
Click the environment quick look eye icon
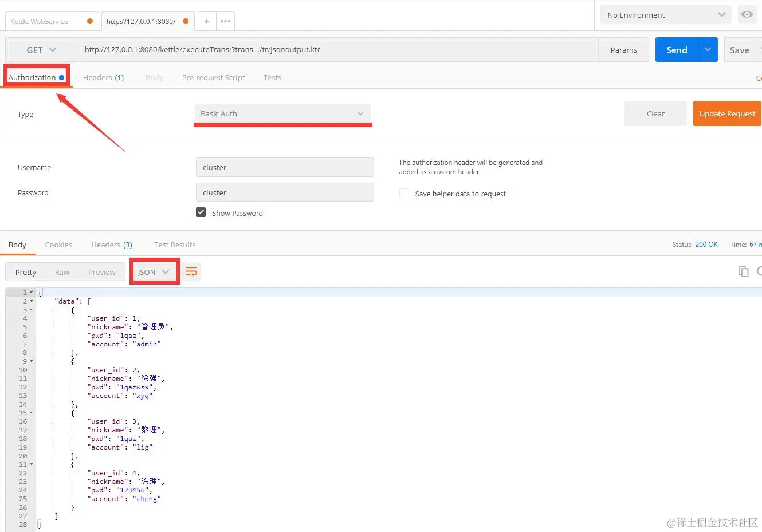pos(747,15)
